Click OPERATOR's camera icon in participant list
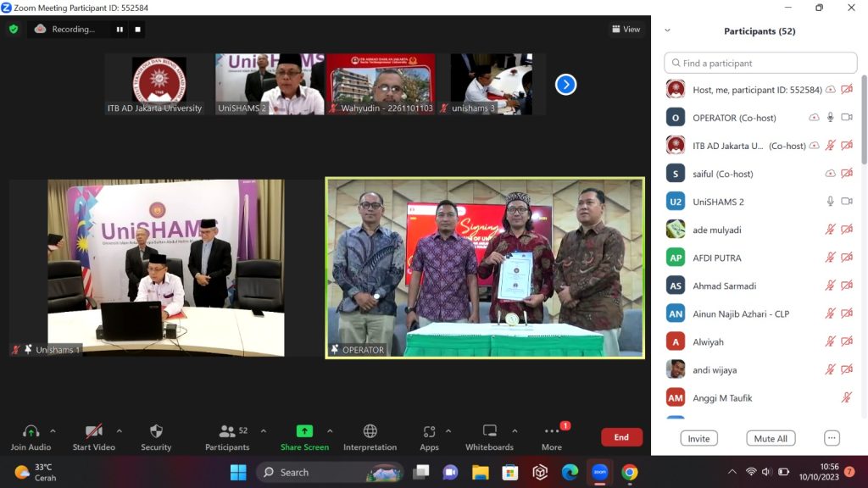Screen dimensions: 868x488 pyautogui.click(x=847, y=117)
